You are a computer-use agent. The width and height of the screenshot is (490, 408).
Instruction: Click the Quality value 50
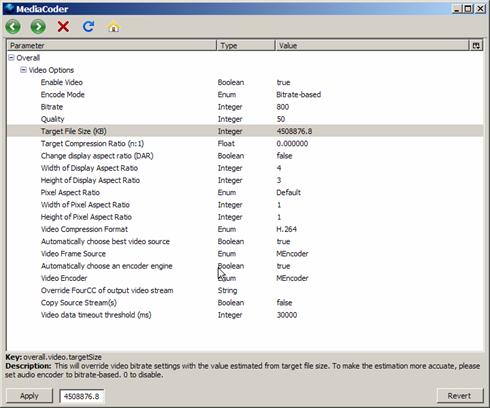pos(281,119)
